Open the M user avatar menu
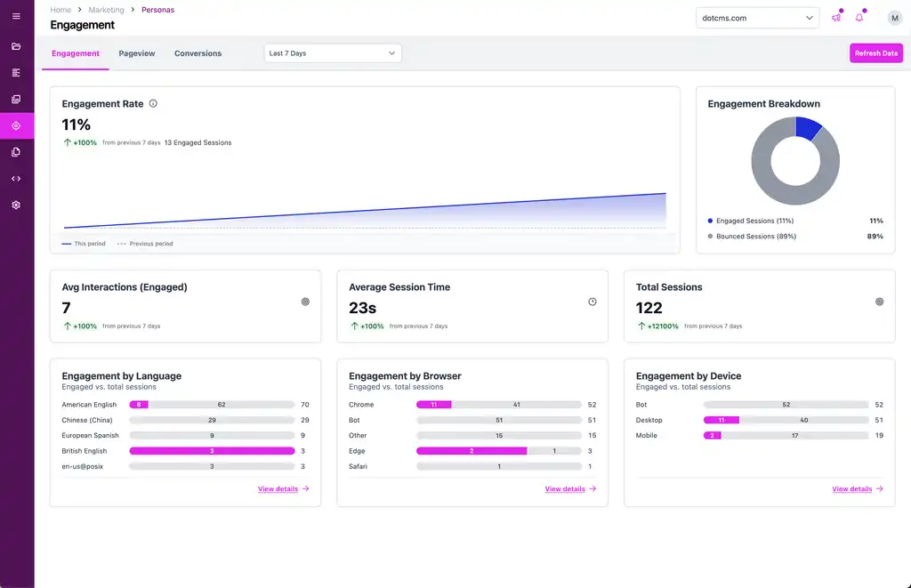 [x=895, y=18]
